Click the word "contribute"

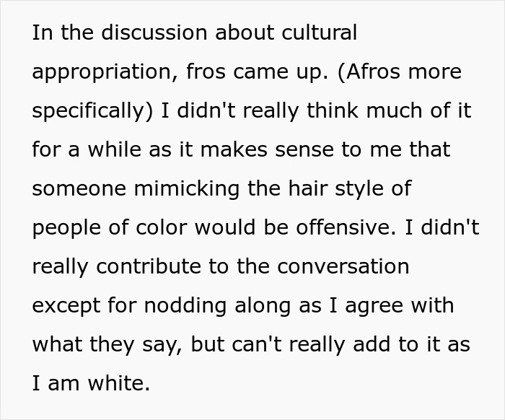pyautogui.click(x=149, y=266)
